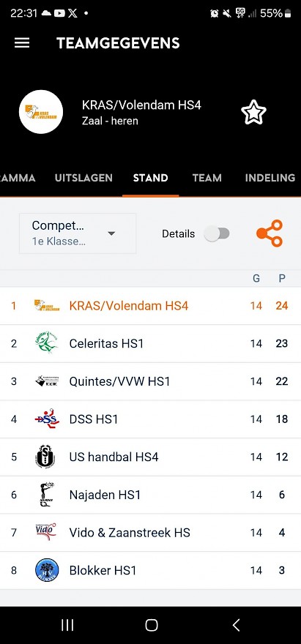
Task: Toggle the Details switch on
Action: pos(217,233)
